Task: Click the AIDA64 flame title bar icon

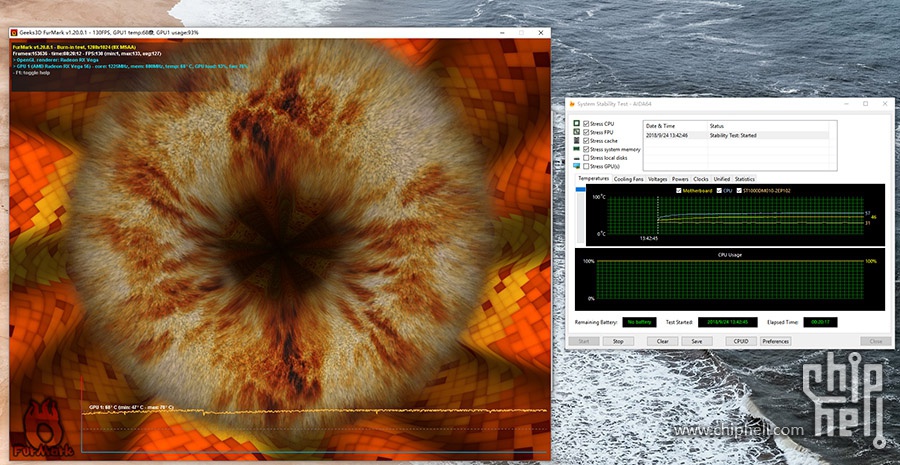Action: [x=572, y=104]
